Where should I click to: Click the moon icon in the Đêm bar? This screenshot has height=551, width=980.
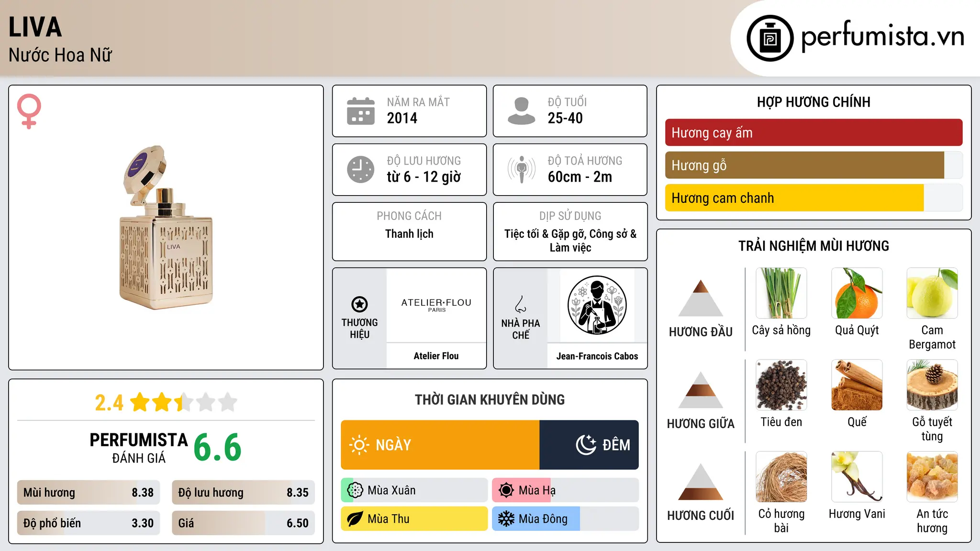586,445
